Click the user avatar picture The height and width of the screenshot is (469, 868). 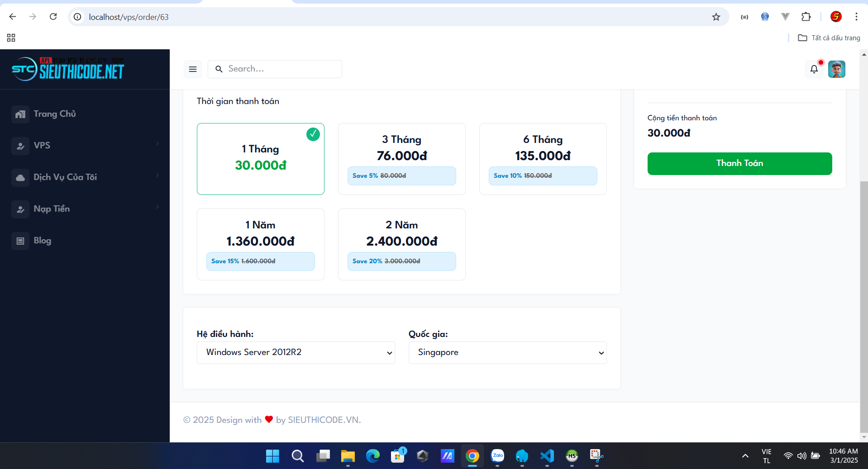coord(836,69)
